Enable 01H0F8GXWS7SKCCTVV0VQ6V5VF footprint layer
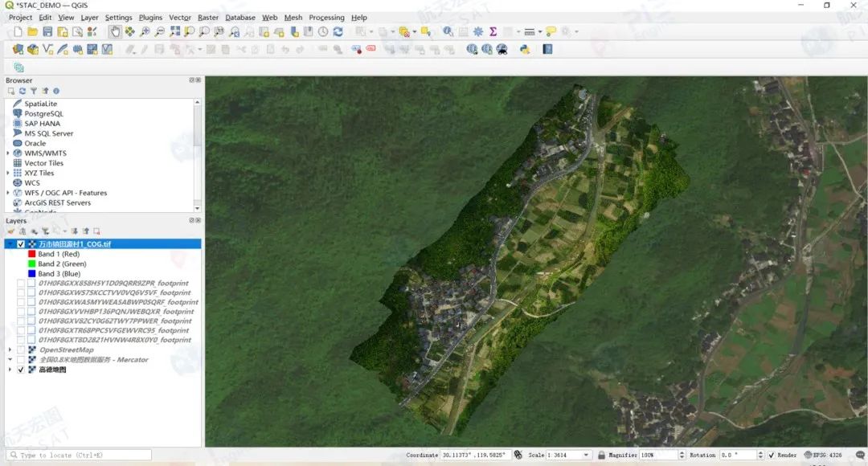868x466 pixels. 21,292
